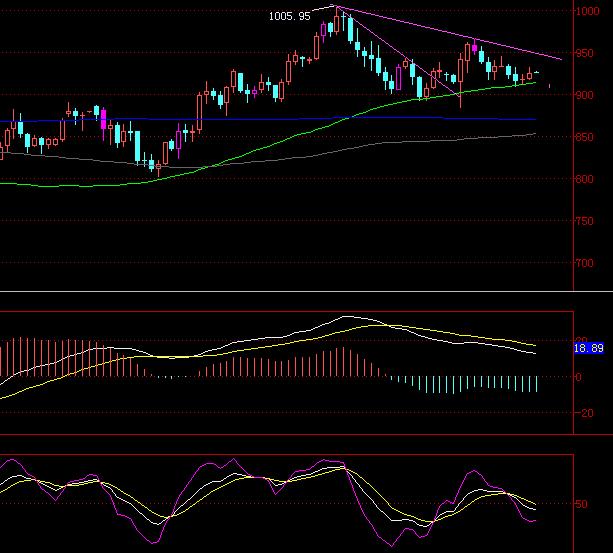Click the 850 price axis label
The width and height of the screenshot is (613, 553).
point(585,137)
